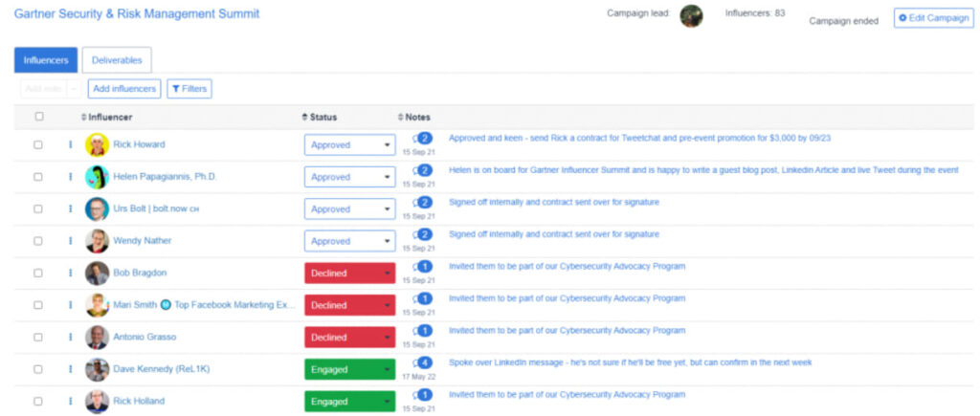
Task: Open notes bubble for Mari Smith
Action: (422, 298)
